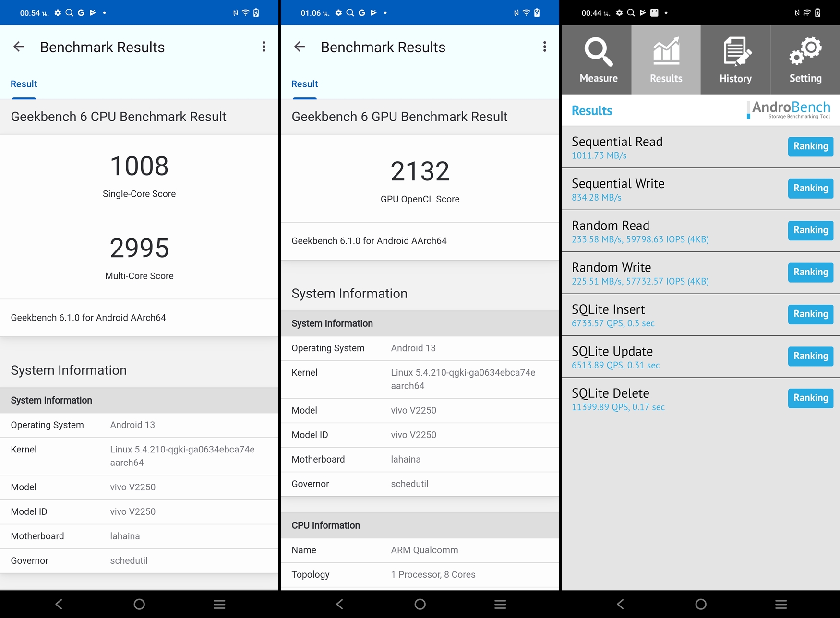Tap Geekbench 6.1.0 version line in CPU screen
The image size is (840, 618).
[139, 318]
